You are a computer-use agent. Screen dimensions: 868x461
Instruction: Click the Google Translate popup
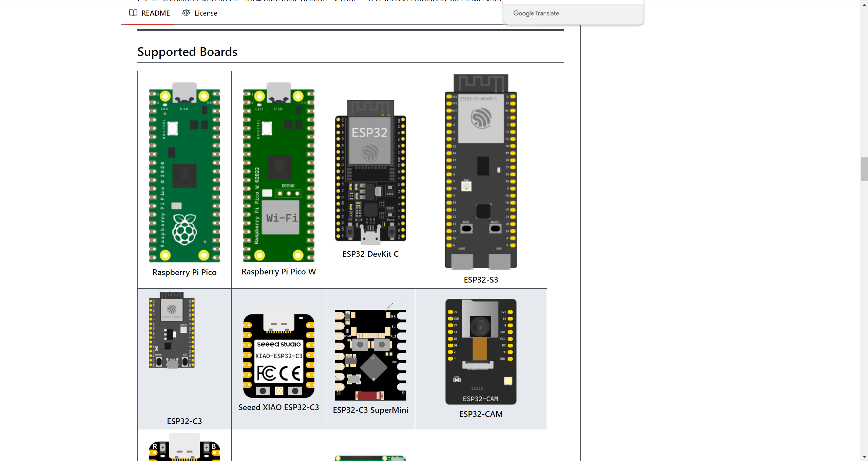coord(573,13)
